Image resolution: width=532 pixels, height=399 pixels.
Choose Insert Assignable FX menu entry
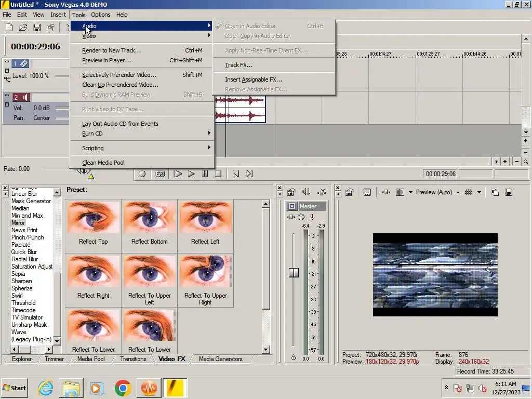click(x=274, y=79)
